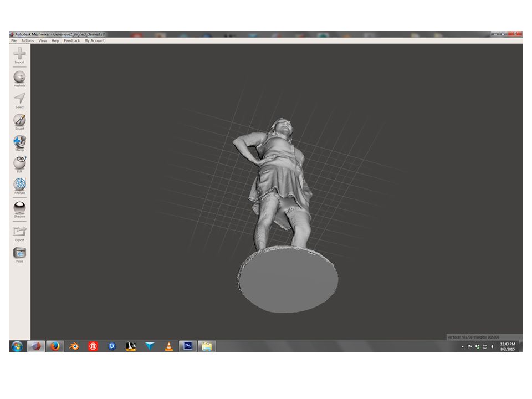532x399 pixels.
Task: Open the blue circular app on taskbar
Action: click(112, 346)
